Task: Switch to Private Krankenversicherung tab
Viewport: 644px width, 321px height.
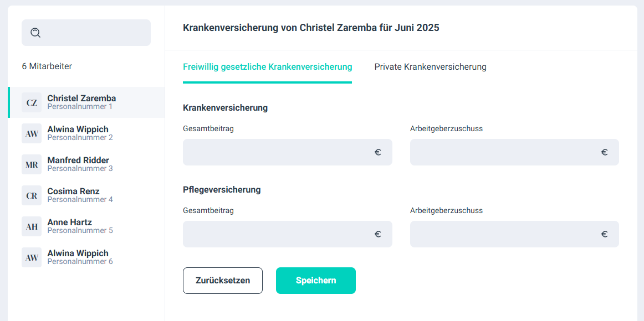Action: pos(430,67)
